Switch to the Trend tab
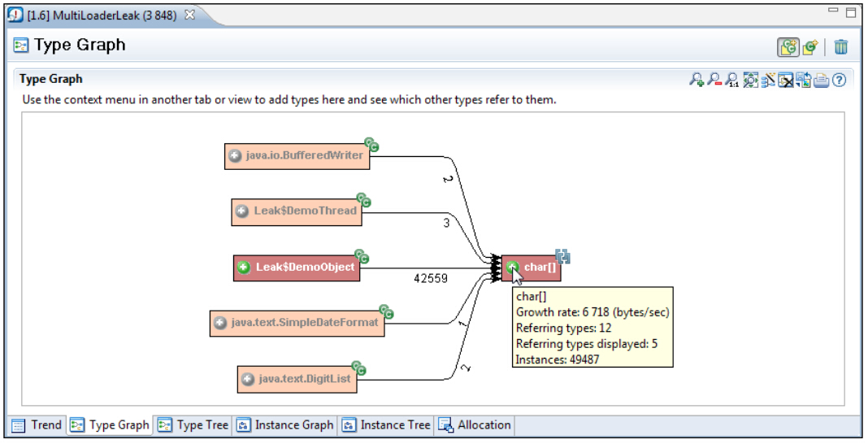This screenshot has height=444, width=868. coord(37,425)
